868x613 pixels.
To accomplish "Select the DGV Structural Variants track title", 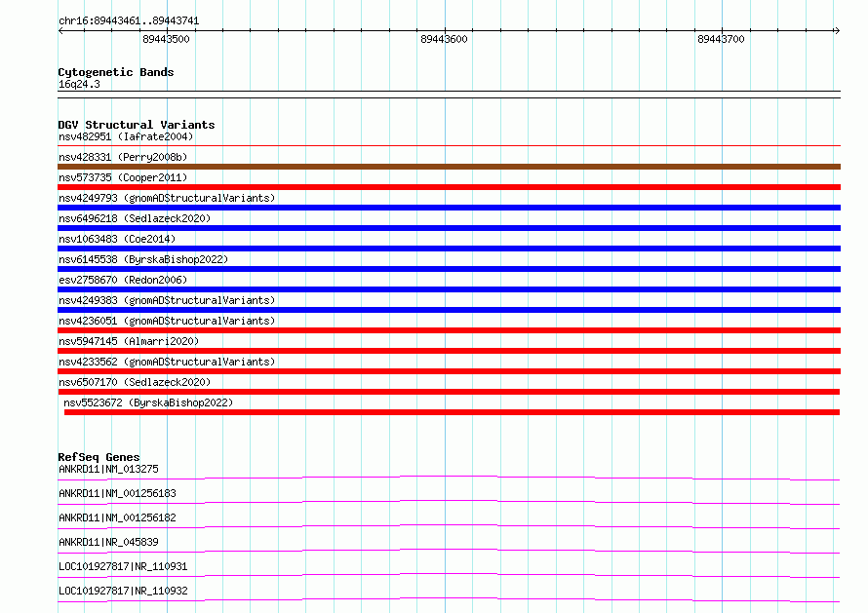I will [x=137, y=125].
